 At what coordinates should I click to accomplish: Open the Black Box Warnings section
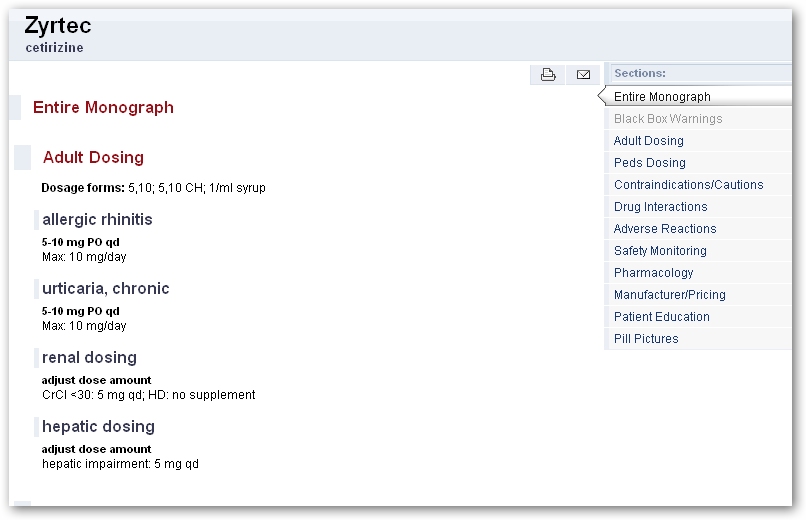(x=667, y=119)
